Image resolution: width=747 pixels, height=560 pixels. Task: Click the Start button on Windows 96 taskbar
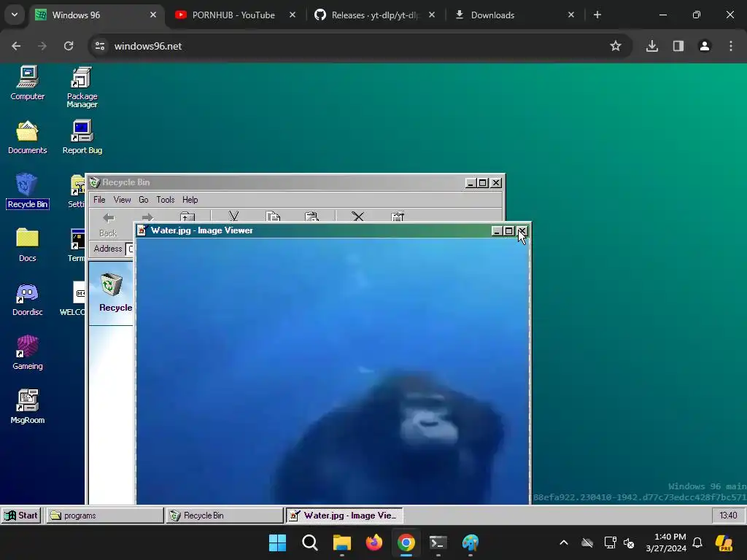[x=21, y=516]
